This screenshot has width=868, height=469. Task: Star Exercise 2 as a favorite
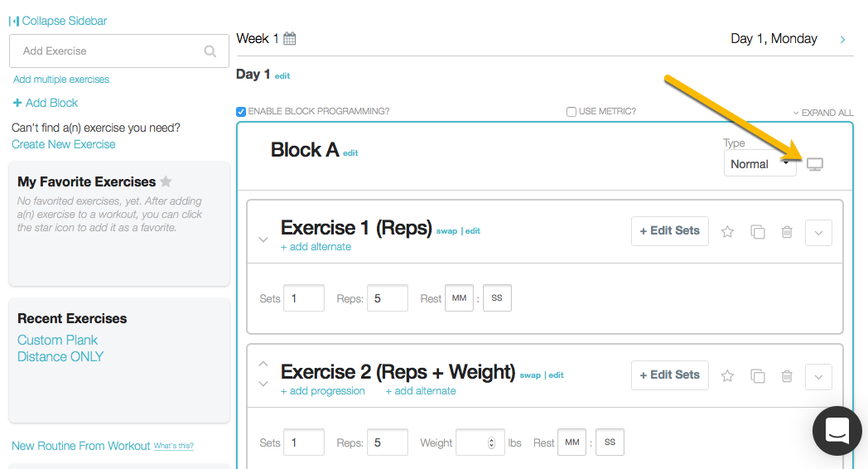click(727, 376)
